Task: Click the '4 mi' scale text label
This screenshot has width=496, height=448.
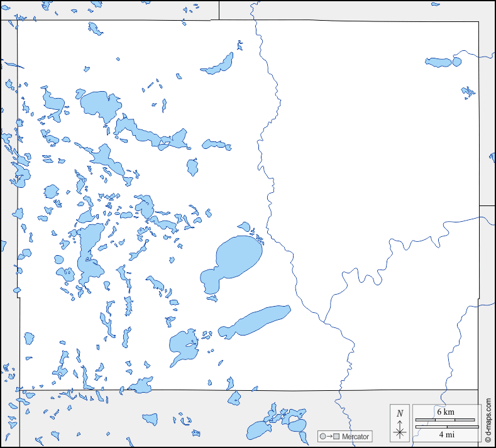Action: coord(446,434)
